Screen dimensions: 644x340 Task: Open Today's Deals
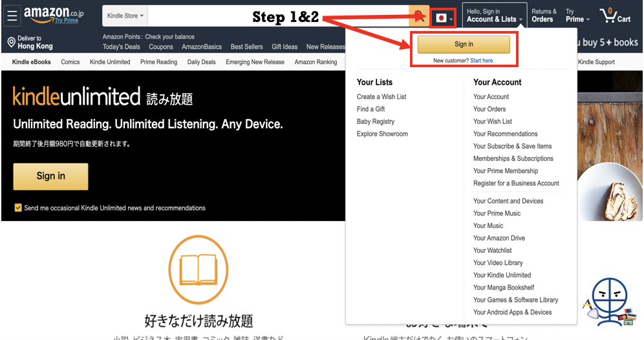(121, 47)
